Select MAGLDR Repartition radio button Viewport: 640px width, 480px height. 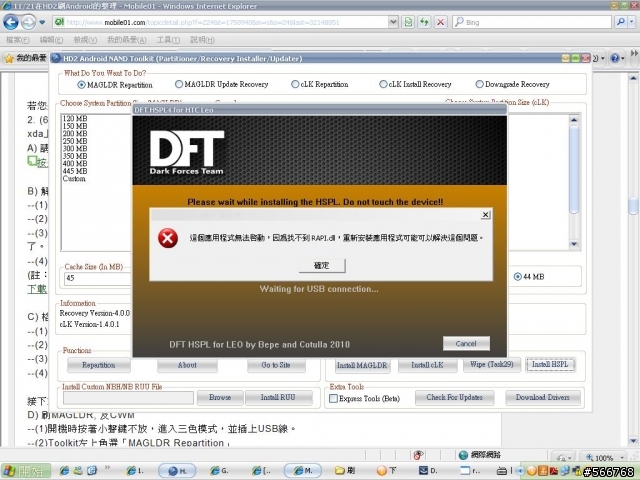81,84
